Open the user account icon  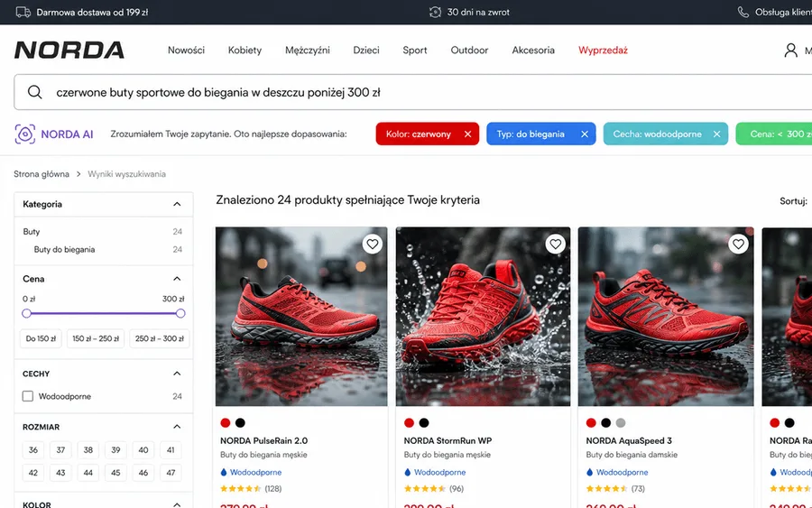pyautogui.click(x=790, y=51)
